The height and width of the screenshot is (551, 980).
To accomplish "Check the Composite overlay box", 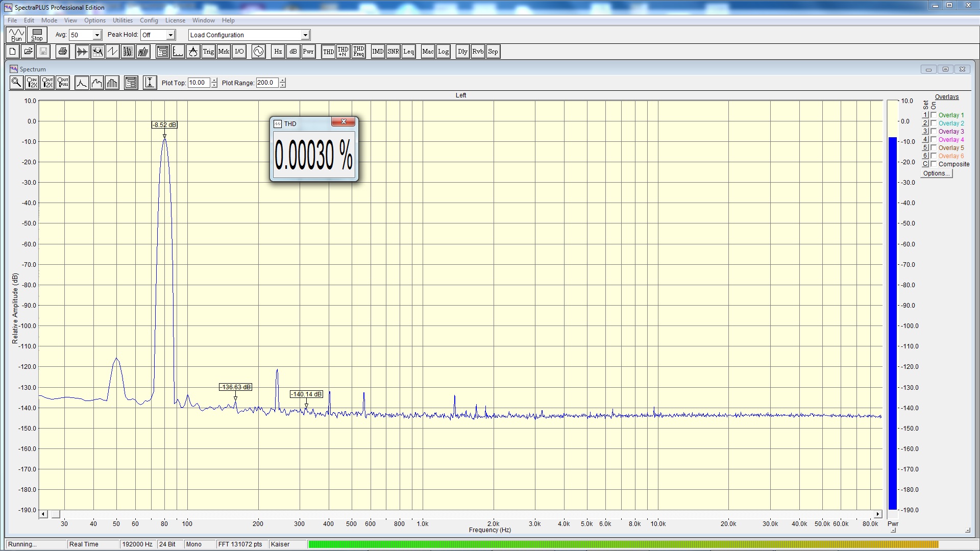I will coord(934,164).
